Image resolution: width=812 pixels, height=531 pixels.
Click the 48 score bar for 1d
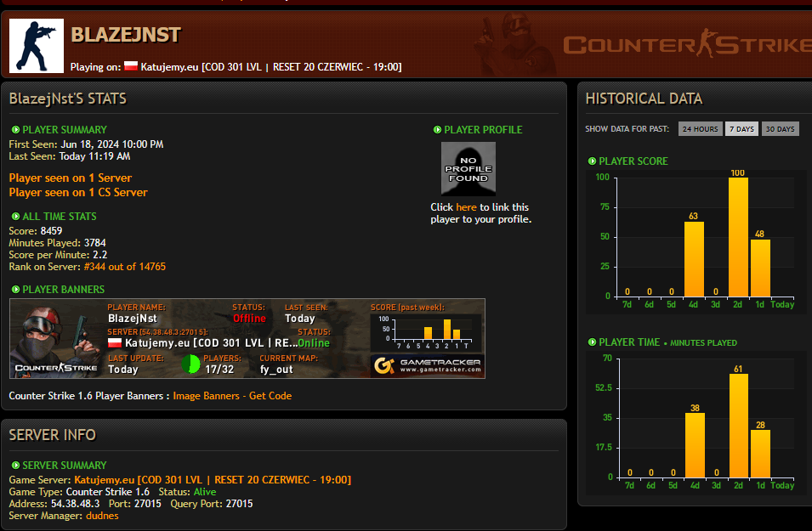(x=760, y=268)
